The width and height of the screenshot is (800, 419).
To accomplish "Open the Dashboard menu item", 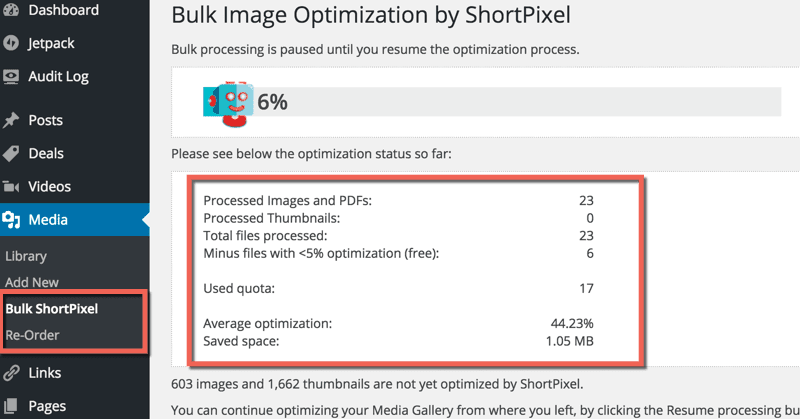I will pyautogui.click(x=63, y=10).
